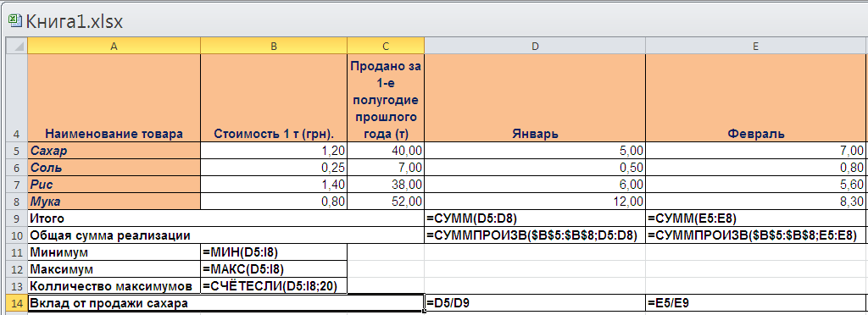Click the =МИН(D5:I8) formula cell

pos(274,253)
